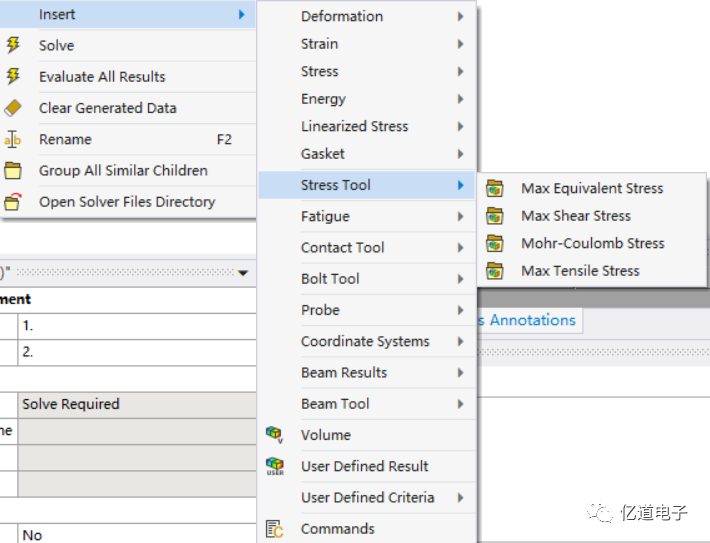The image size is (710, 543).
Task: Select Open Solver Files Directory
Action: (x=128, y=202)
